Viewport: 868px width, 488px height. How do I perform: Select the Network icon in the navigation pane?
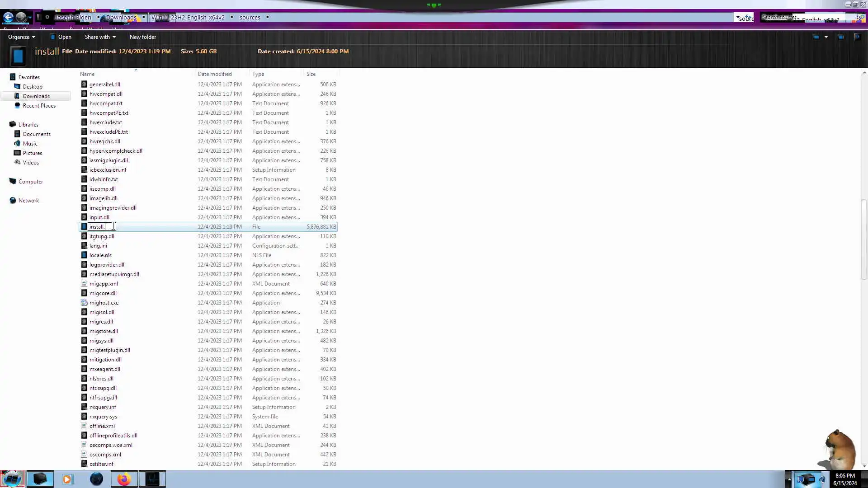click(x=13, y=201)
